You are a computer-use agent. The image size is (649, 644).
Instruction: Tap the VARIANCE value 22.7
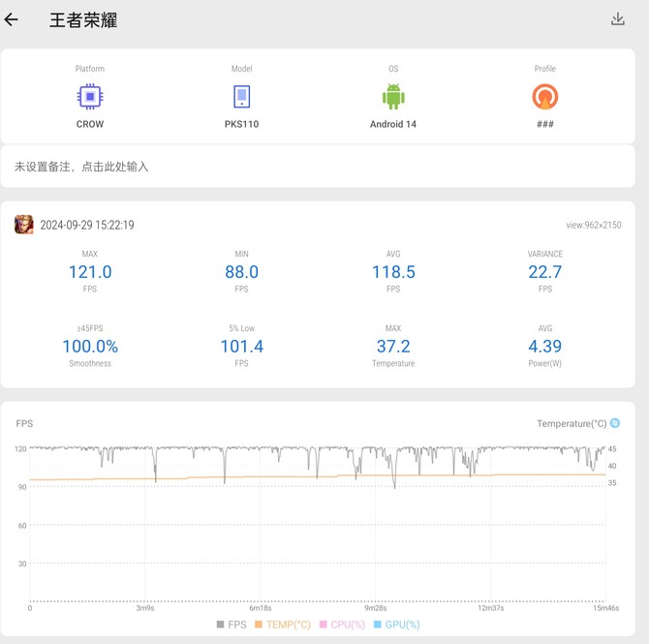point(544,272)
